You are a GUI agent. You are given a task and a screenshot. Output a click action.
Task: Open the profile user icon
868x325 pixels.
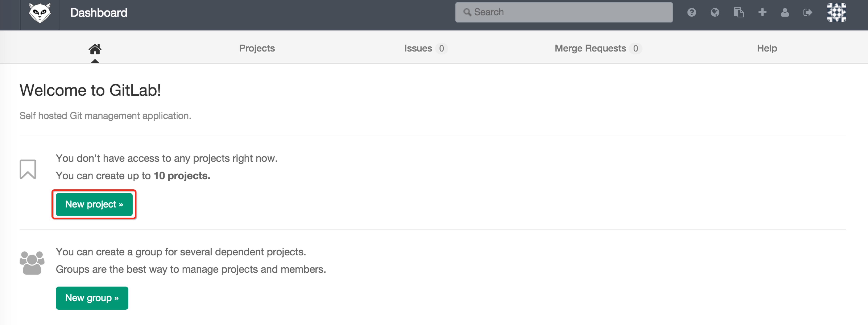(785, 13)
